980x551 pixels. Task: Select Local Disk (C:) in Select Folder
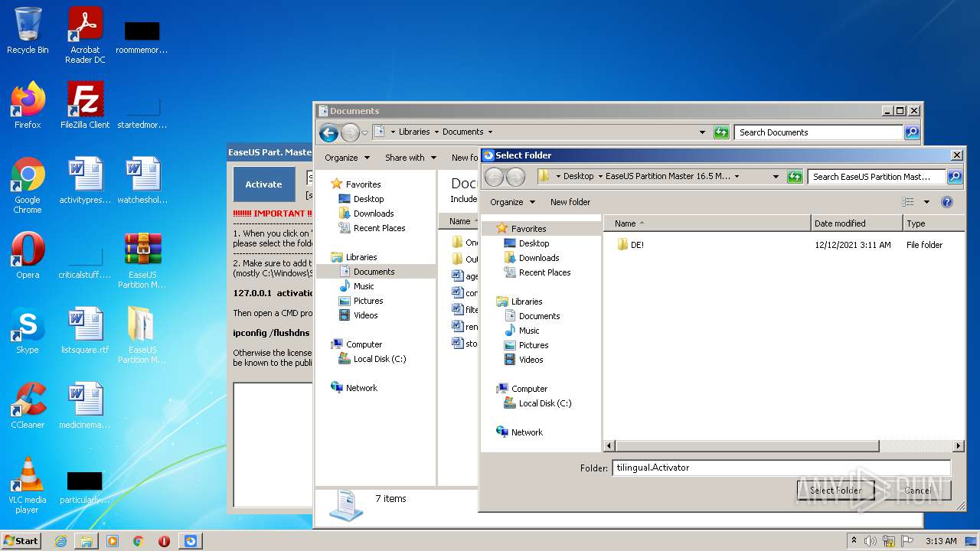545,403
